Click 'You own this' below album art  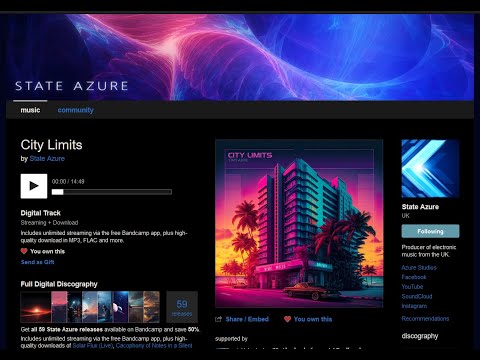(x=313, y=319)
